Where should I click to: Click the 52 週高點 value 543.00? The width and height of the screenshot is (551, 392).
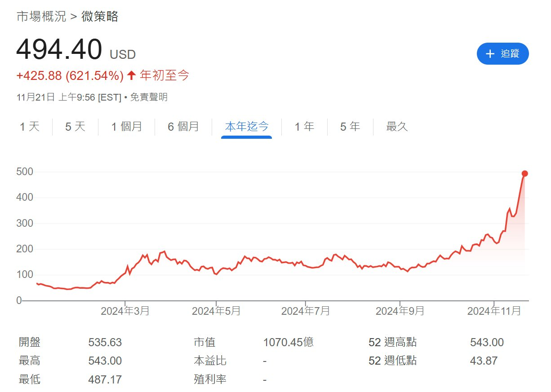coord(487,343)
